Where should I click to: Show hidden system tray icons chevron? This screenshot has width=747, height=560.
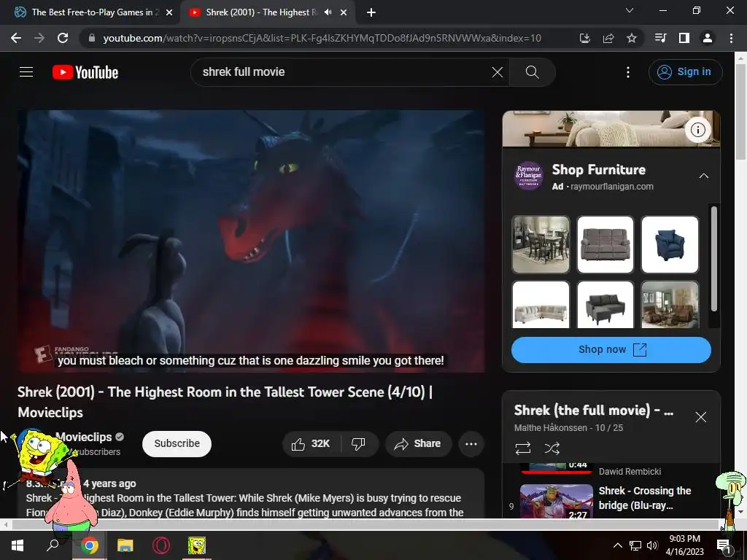coord(617,545)
